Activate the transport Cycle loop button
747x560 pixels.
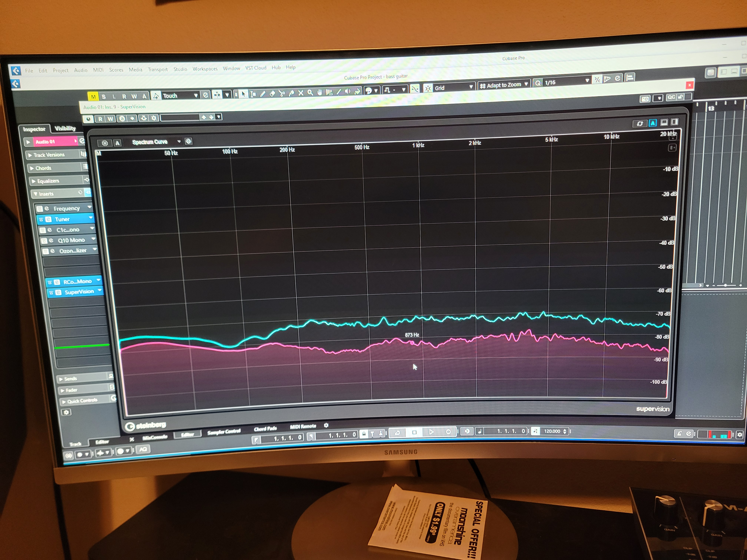[x=397, y=432]
